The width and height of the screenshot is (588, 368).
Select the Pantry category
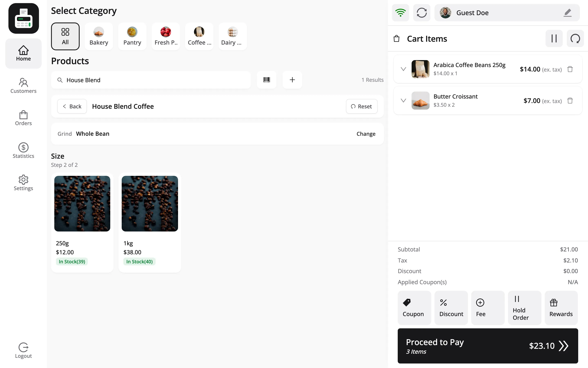(x=132, y=37)
